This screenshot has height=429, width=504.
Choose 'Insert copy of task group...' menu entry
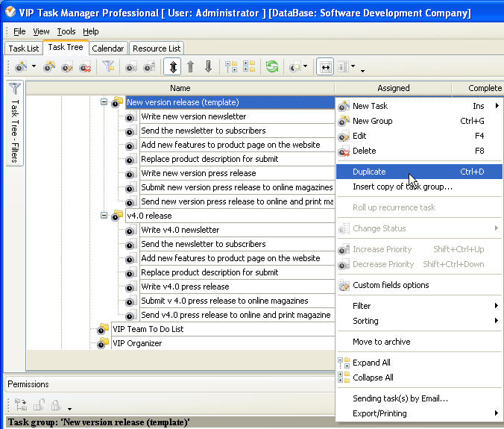[x=419, y=187]
